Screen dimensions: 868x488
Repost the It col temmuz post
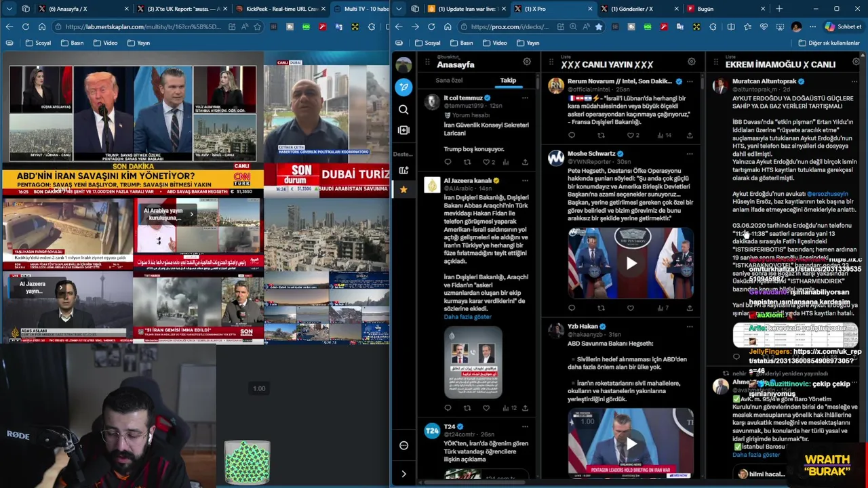[467, 162]
